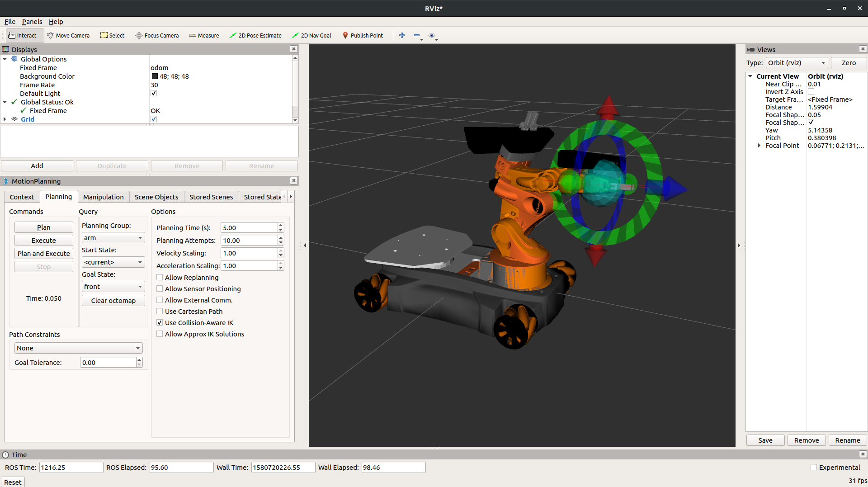Select the Grid display item
This screenshot has height=487, width=868.
coord(28,119)
